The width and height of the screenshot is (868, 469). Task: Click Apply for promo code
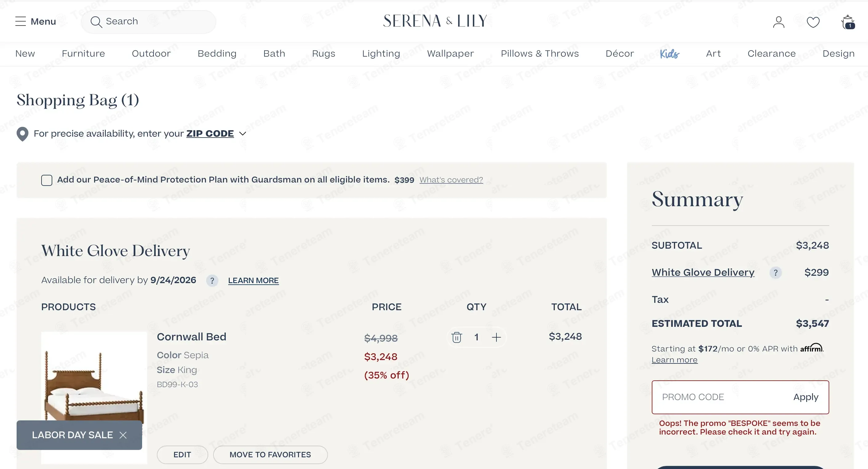pyautogui.click(x=805, y=397)
